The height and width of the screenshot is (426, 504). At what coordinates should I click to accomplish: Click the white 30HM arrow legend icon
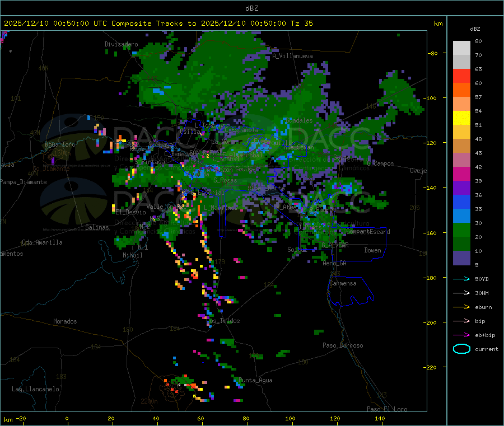point(461,293)
